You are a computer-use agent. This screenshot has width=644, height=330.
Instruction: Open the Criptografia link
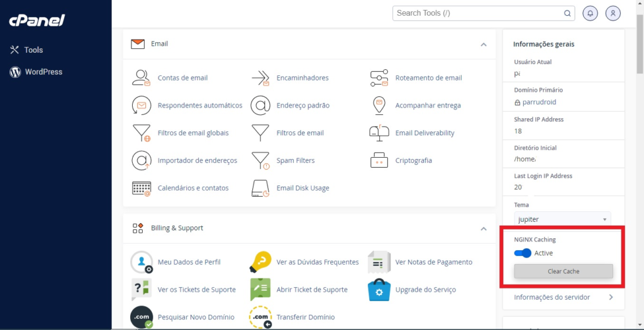[414, 160]
